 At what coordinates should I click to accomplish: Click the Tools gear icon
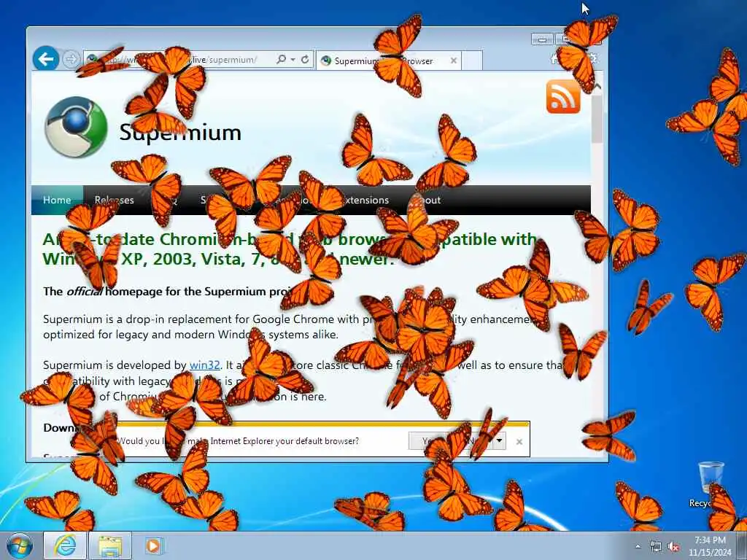tap(592, 58)
